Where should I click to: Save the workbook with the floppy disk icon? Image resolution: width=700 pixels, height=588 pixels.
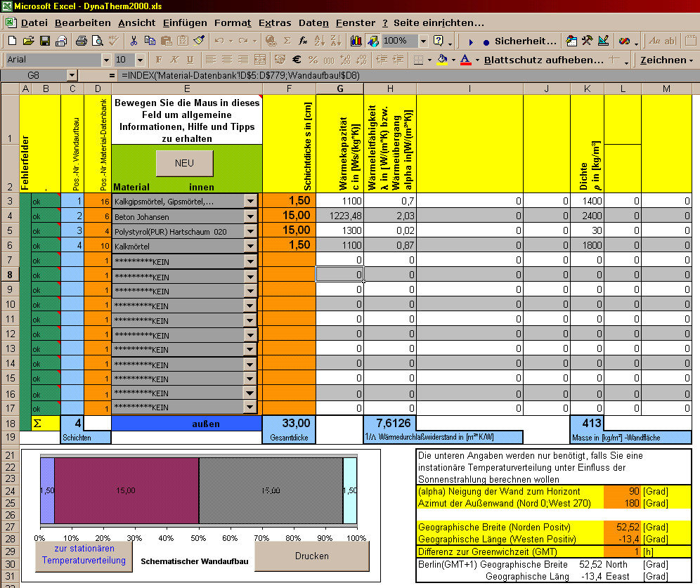(45, 41)
